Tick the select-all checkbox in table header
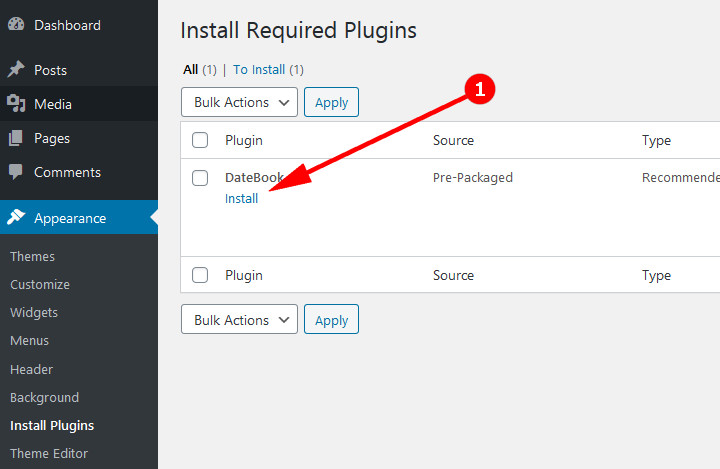The width and height of the screenshot is (720, 469). (x=200, y=141)
